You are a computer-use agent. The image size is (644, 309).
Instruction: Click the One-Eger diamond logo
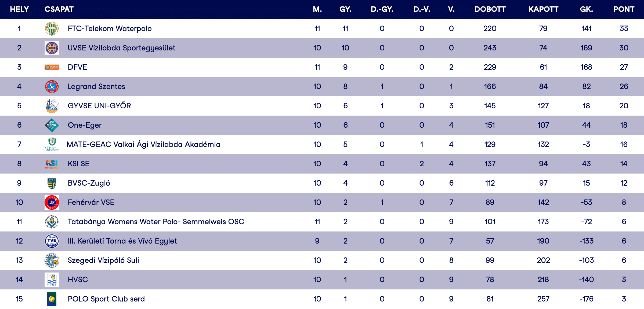pos(52,125)
